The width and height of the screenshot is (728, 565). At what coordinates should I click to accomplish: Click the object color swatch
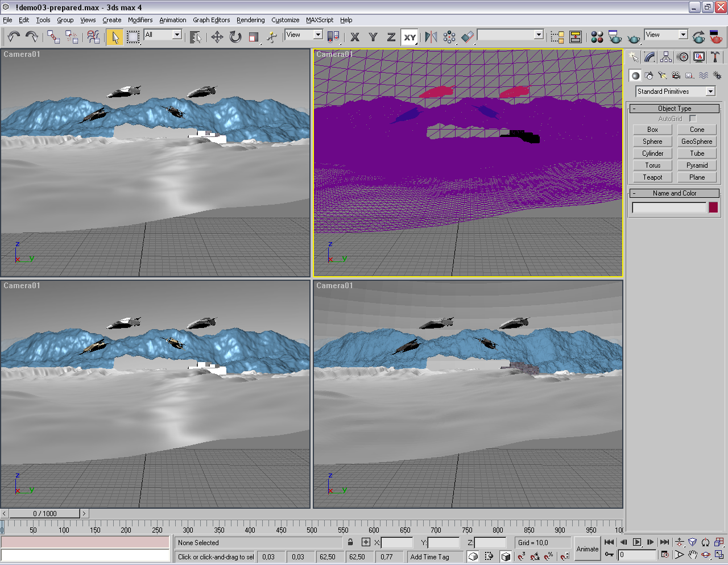click(x=713, y=207)
